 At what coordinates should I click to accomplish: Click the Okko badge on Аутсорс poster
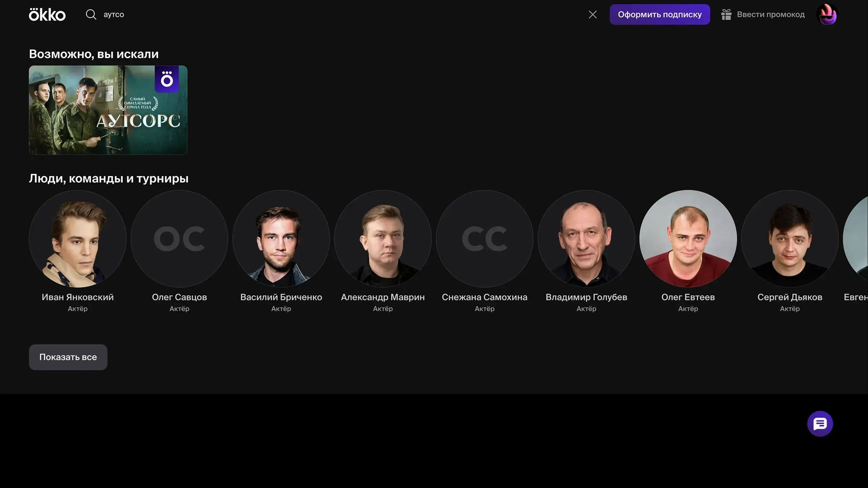(x=167, y=79)
